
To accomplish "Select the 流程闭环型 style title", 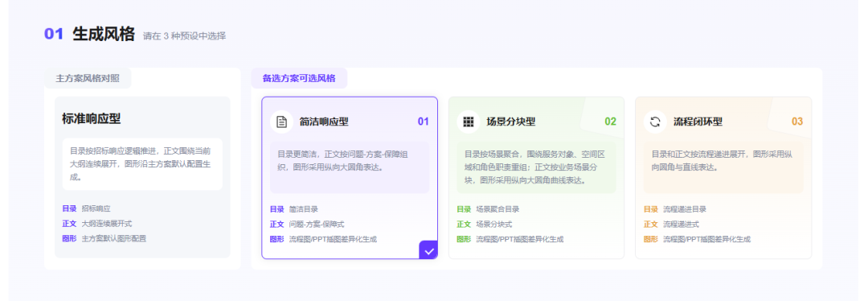I will (698, 122).
